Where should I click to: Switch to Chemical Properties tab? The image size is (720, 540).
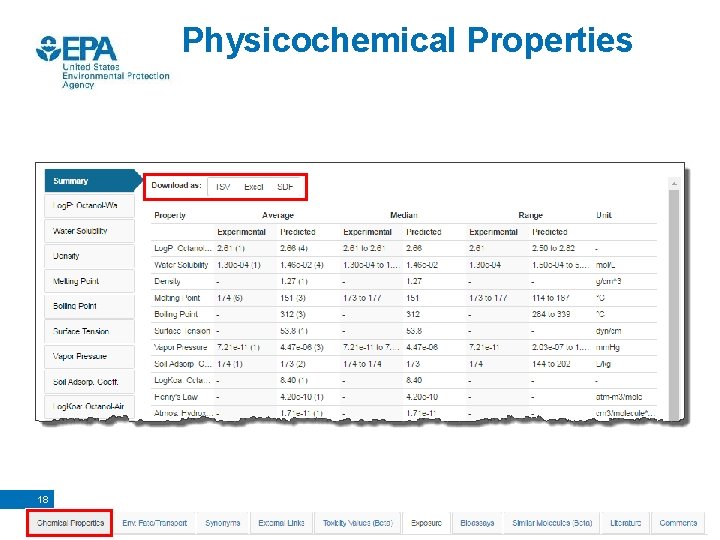pos(70,523)
